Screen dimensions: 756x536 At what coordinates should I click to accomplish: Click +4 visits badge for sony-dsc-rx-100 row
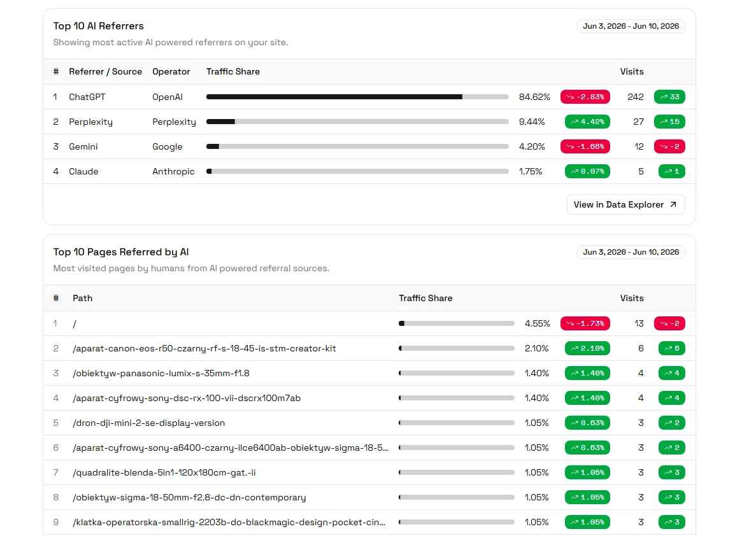pos(672,398)
